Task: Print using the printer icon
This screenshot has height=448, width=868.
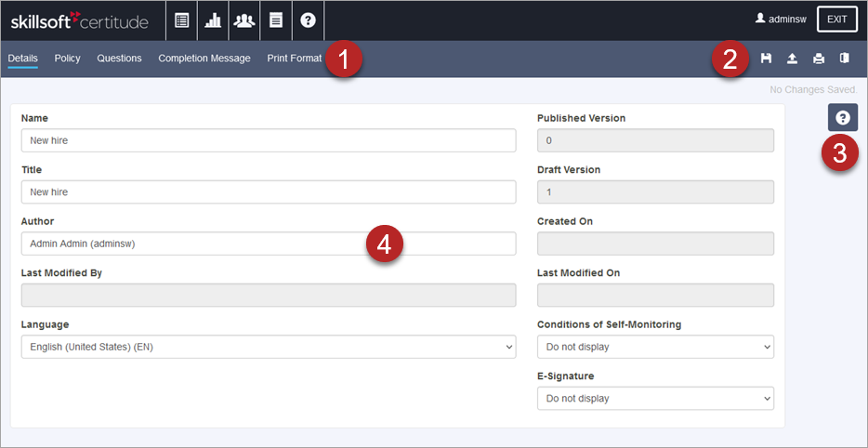Action: (x=819, y=59)
